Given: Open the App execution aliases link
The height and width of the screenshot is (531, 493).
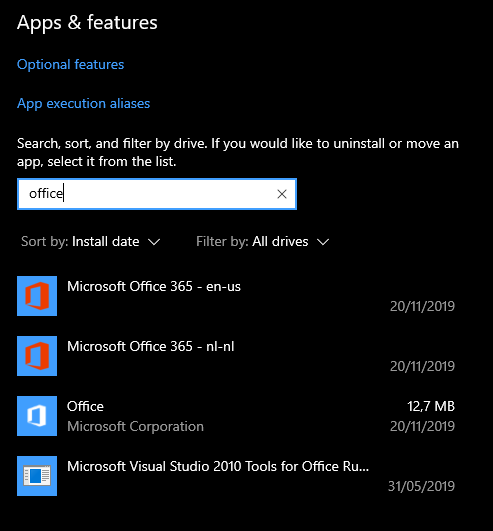Looking at the screenshot, I should coord(83,104).
